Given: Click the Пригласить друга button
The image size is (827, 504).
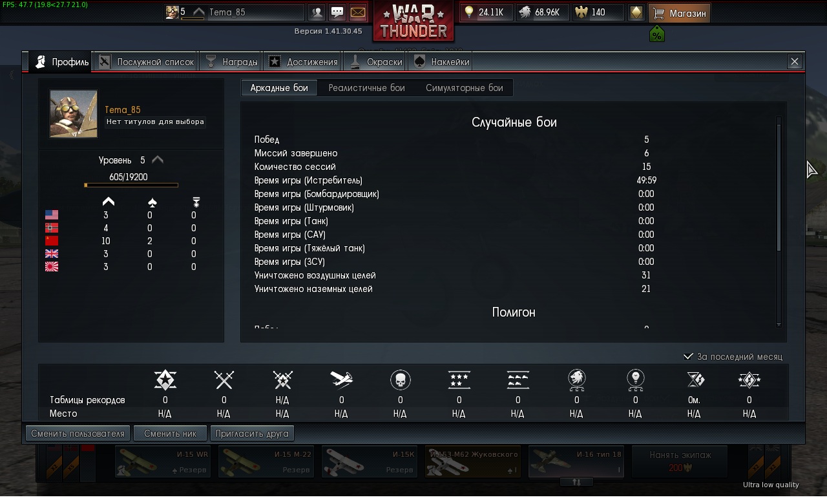Looking at the screenshot, I should pyautogui.click(x=253, y=434).
